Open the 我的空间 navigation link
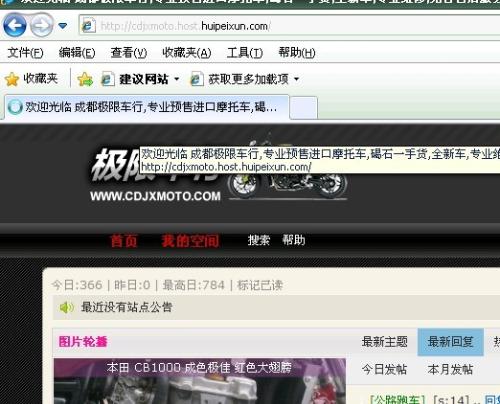This screenshot has width=500, height=404. [190, 241]
